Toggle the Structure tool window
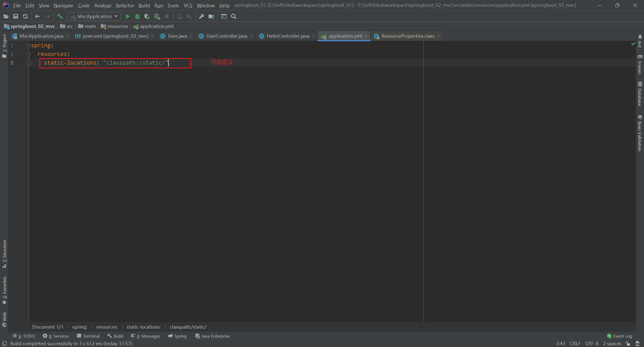The height and width of the screenshot is (347, 644). 4,254
